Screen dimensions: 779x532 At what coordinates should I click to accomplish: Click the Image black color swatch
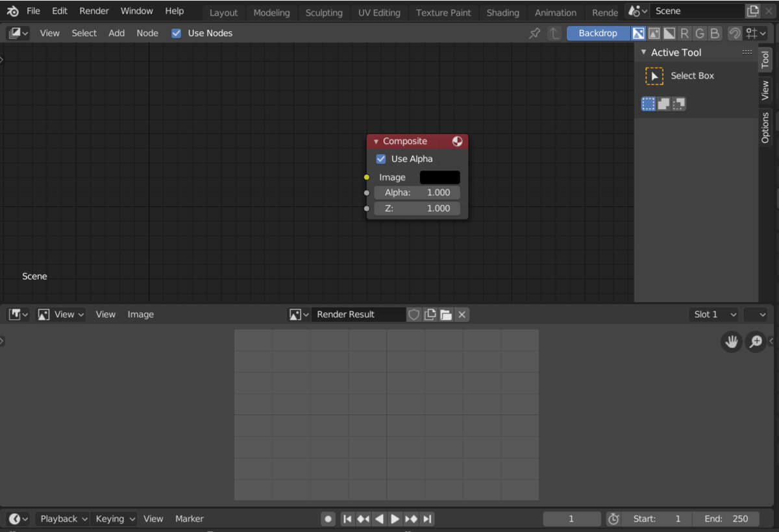[439, 177]
